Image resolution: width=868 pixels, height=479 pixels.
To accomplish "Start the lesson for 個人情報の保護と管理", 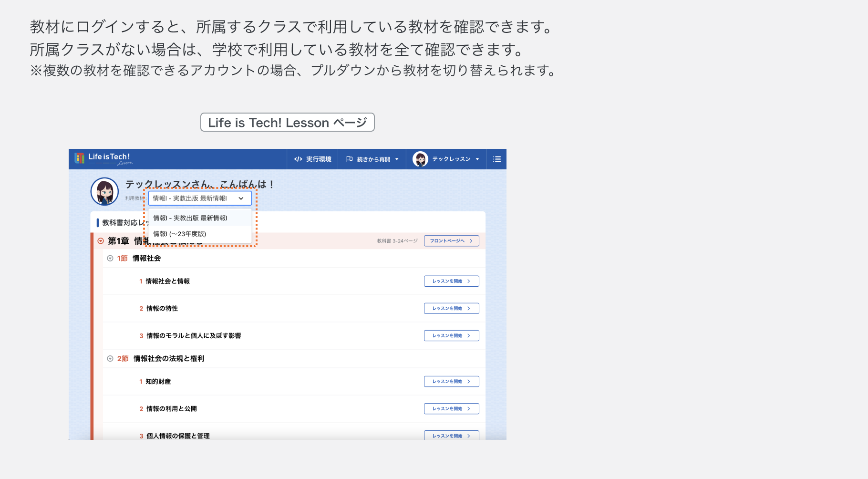I will (x=451, y=435).
